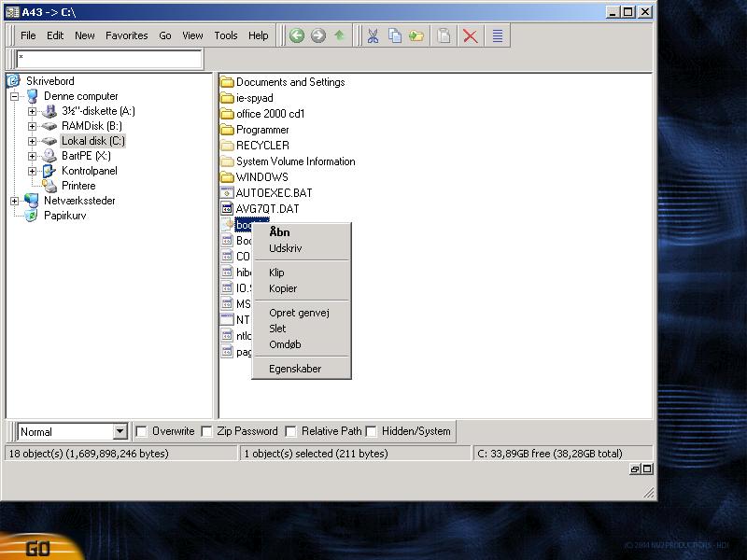Click the AVG7QT.DAT file icon

point(227,208)
